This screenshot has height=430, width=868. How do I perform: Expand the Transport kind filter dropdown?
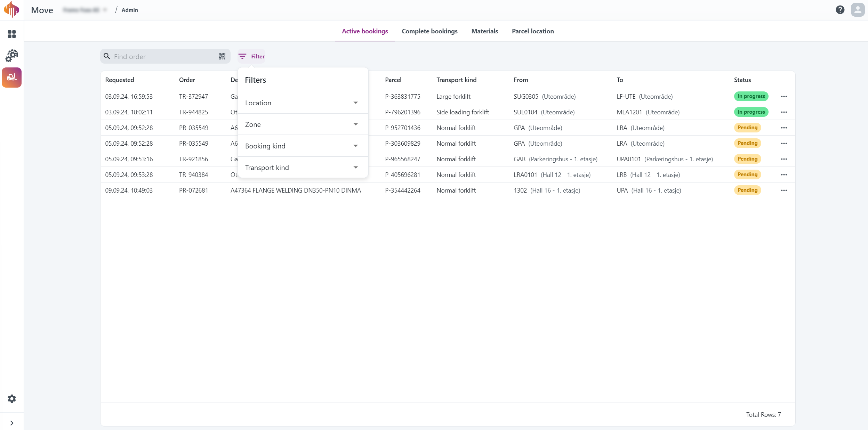pos(303,168)
